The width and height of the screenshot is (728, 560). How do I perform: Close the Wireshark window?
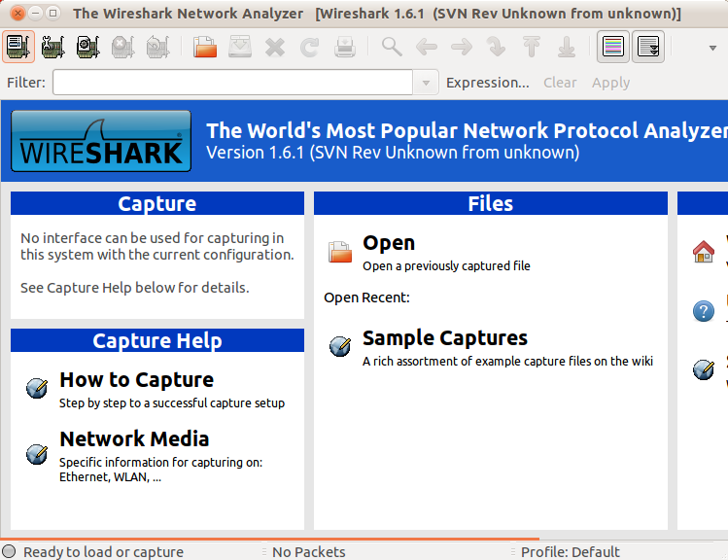[17, 13]
